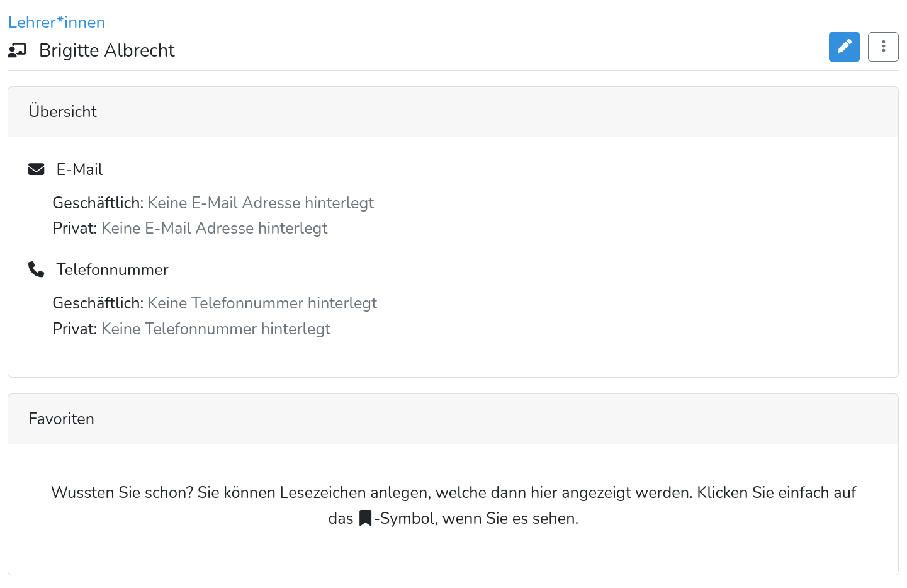This screenshot has width=907, height=588.
Task: Click the phone Telefonnummer icon
Action: (x=37, y=269)
